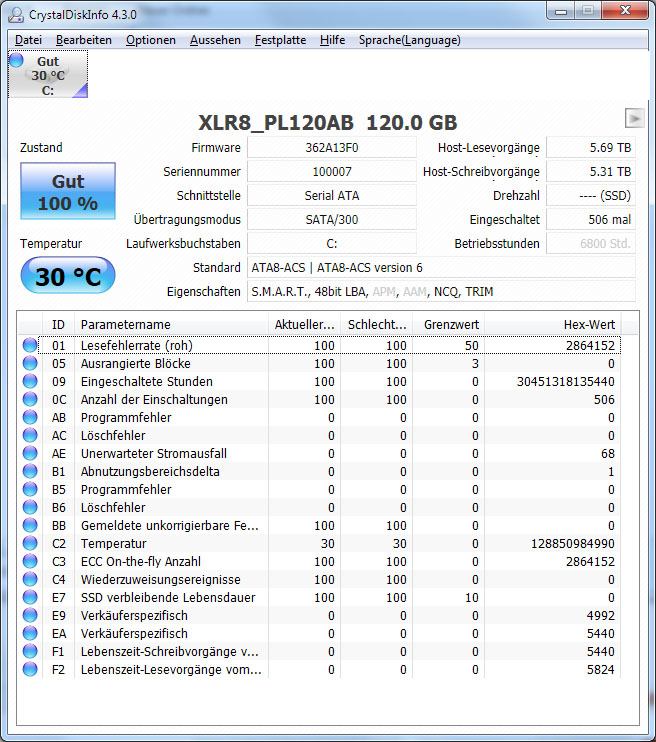The image size is (656, 742).
Task: Select the C: drive tab showing Gut 30 °C
Action: [x=48, y=75]
